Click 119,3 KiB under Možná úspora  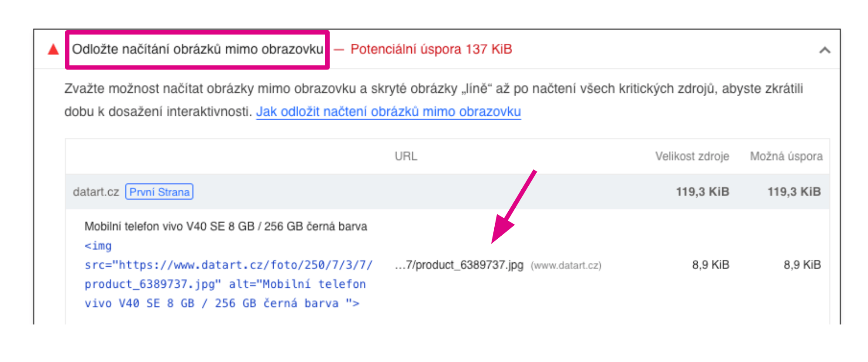tap(794, 192)
